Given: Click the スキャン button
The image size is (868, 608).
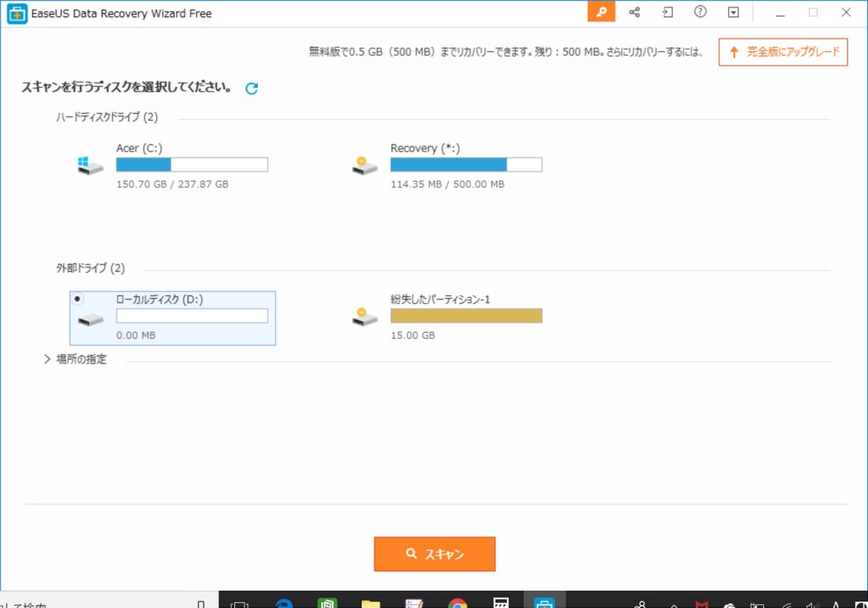Looking at the screenshot, I should pos(435,554).
